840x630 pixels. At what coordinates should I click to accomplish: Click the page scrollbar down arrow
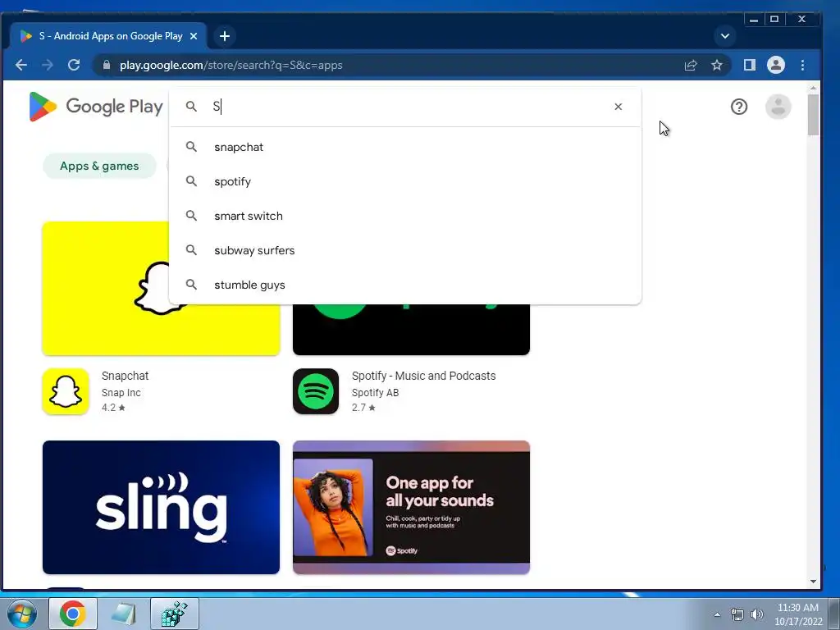814,582
